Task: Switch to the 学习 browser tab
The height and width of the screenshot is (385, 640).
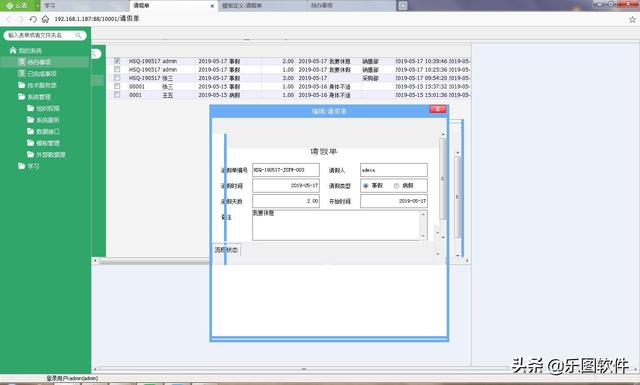Action: [84, 6]
